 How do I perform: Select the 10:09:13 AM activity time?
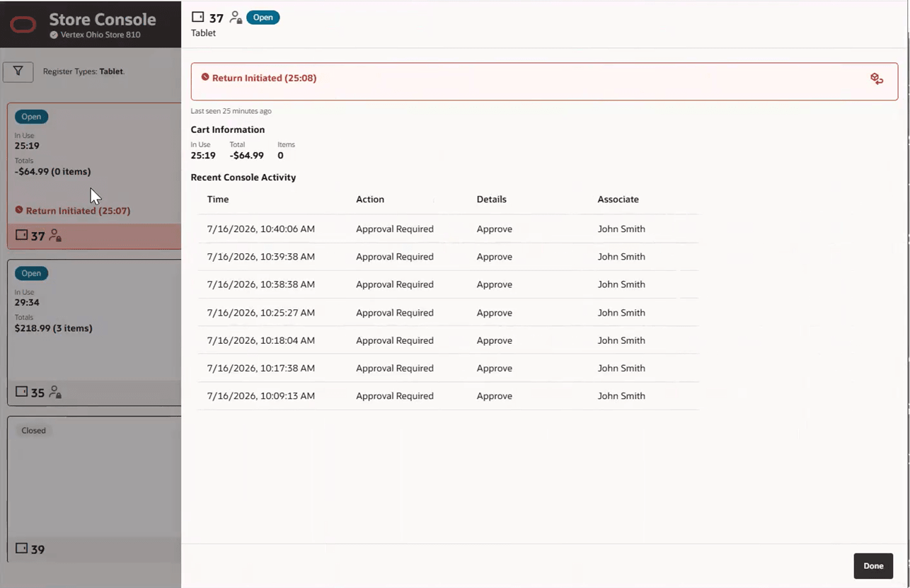(261, 396)
